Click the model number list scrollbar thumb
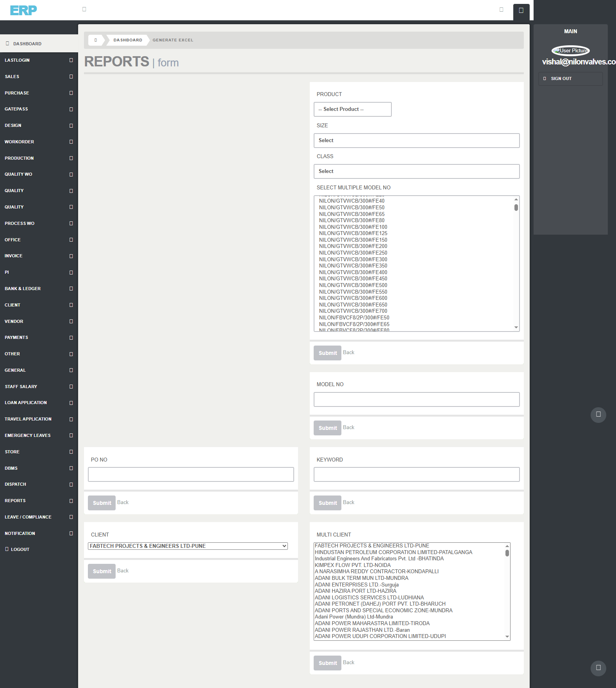616x688 pixels. point(516,208)
